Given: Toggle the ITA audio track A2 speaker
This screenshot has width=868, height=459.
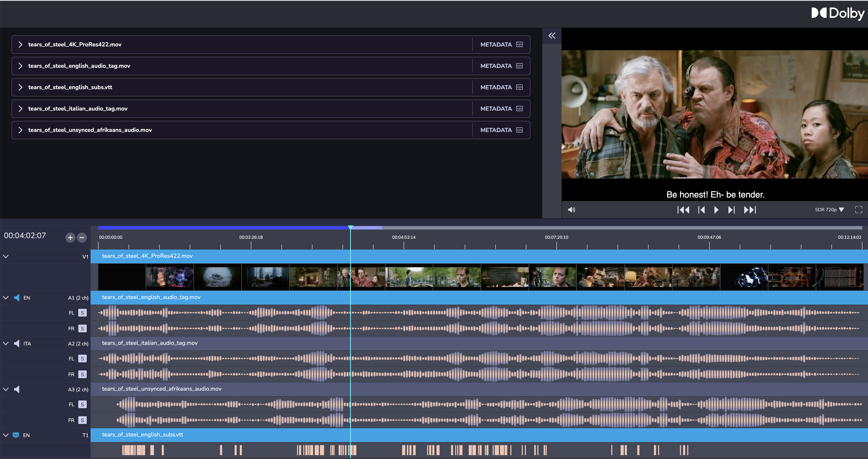Looking at the screenshot, I should [x=17, y=343].
